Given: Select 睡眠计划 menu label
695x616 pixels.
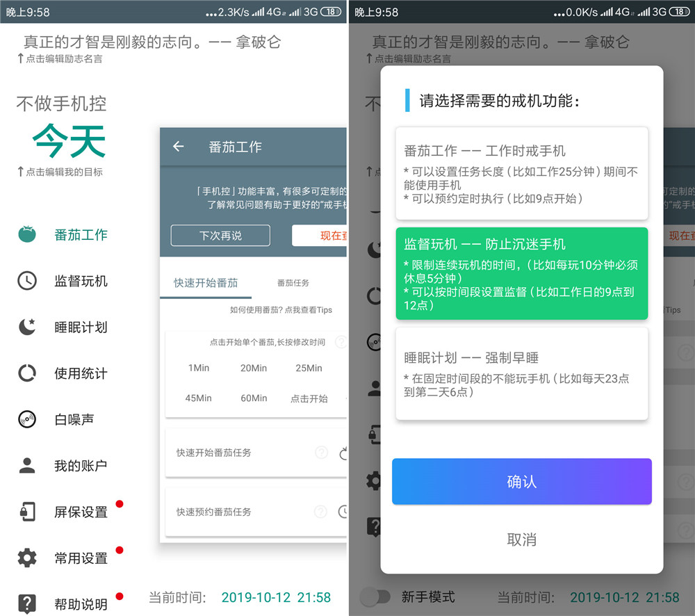Looking at the screenshot, I should point(81,327).
